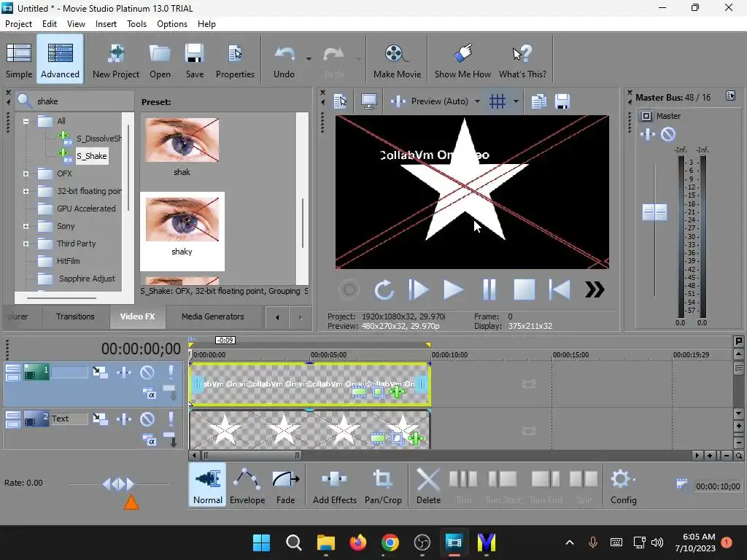Open Track FX on video track 1
747x560 pixels.
(124, 372)
